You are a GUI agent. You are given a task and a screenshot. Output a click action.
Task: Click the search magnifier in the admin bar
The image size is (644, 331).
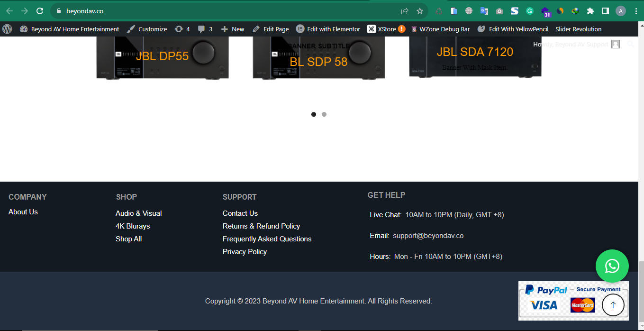coord(630,44)
